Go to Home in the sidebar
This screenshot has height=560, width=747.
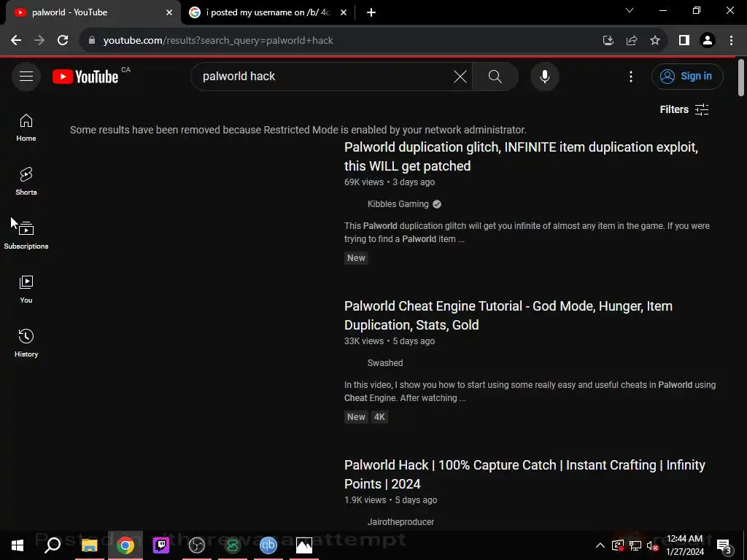pos(26,128)
